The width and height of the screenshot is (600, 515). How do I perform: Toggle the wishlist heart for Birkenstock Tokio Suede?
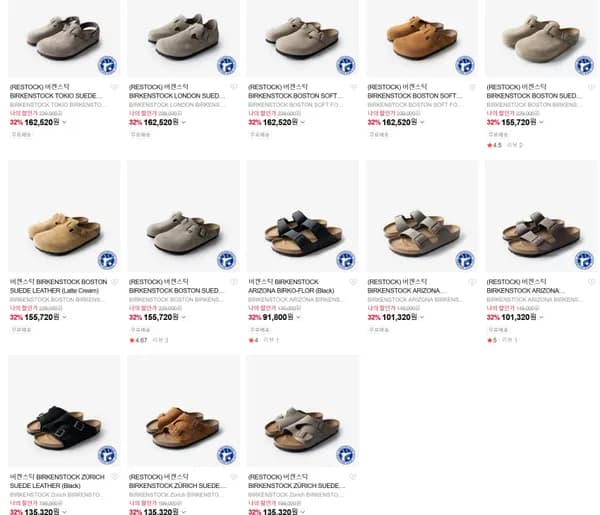point(114,87)
